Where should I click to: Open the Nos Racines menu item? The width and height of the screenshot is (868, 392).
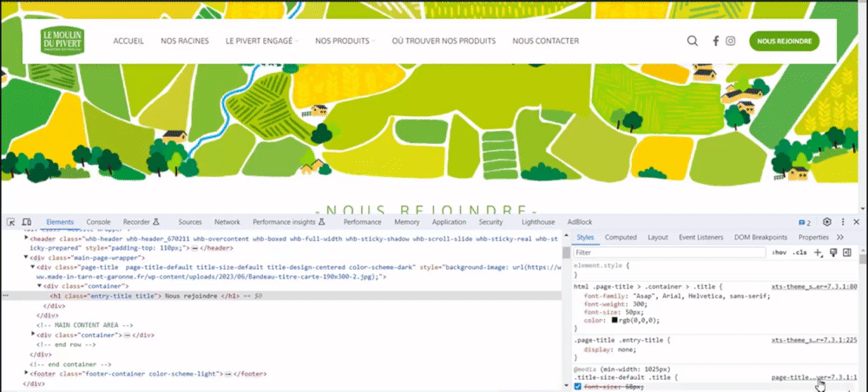[x=185, y=41]
